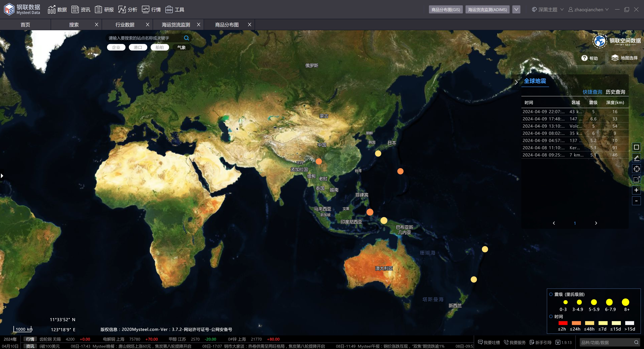This screenshot has width=644, height=349.
Task: Switch to the 行业数据 tab
Action: [x=125, y=25]
